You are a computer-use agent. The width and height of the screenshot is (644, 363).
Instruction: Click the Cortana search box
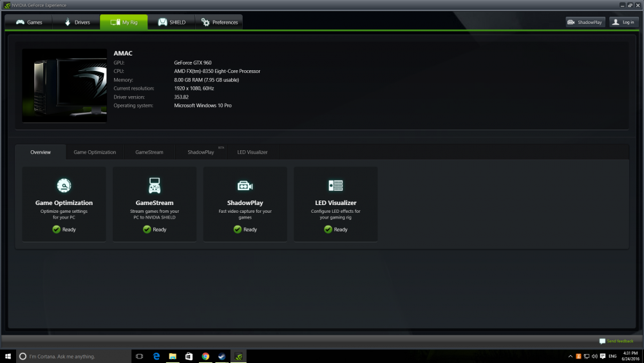coord(73,356)
